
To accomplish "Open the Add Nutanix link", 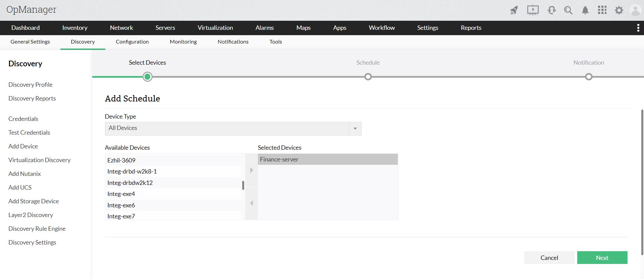I will coord(24,174).
